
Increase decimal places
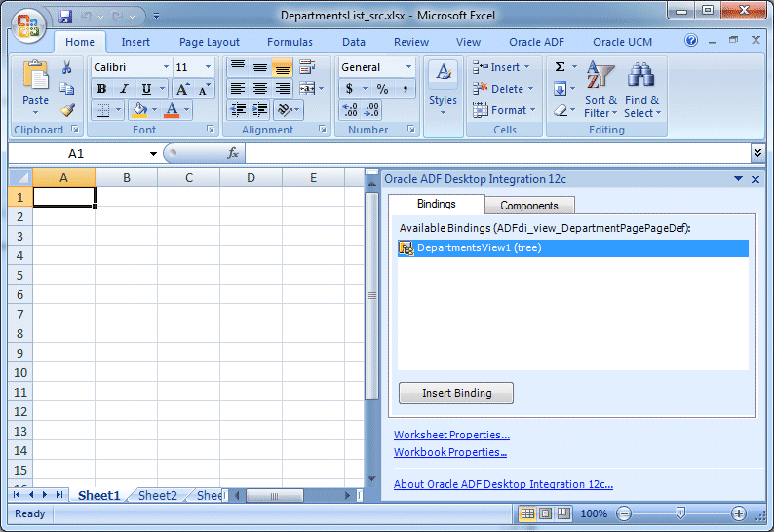click(x=350, y=110)
